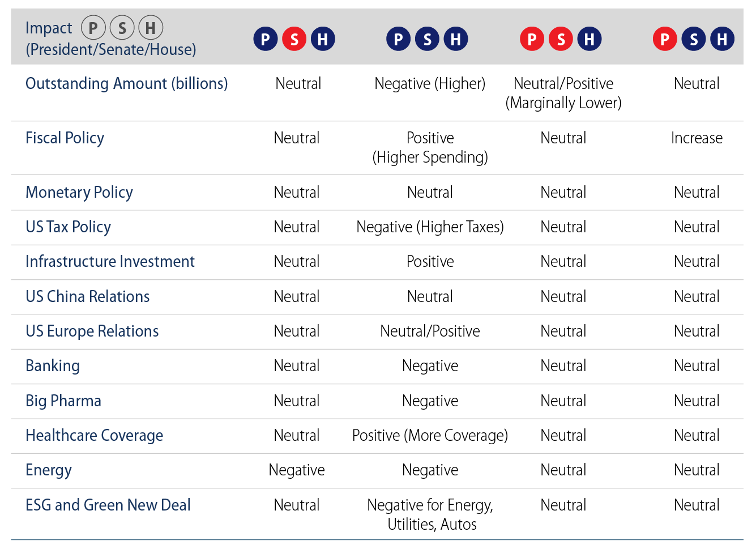Image resolution: width=756 pixels, height=553 pixels.
Task: Select the blue H circle in the first scenario column
Action: coord(323,39)
